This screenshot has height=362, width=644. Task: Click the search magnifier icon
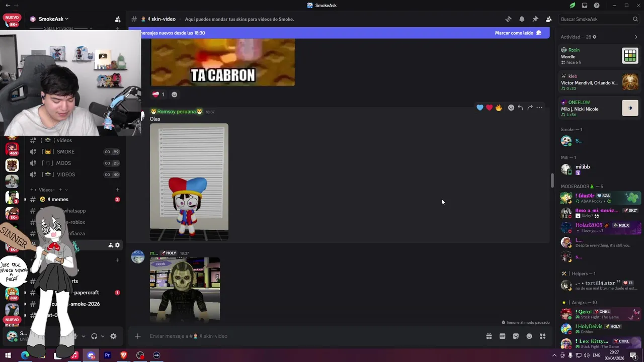coord(635,19)
